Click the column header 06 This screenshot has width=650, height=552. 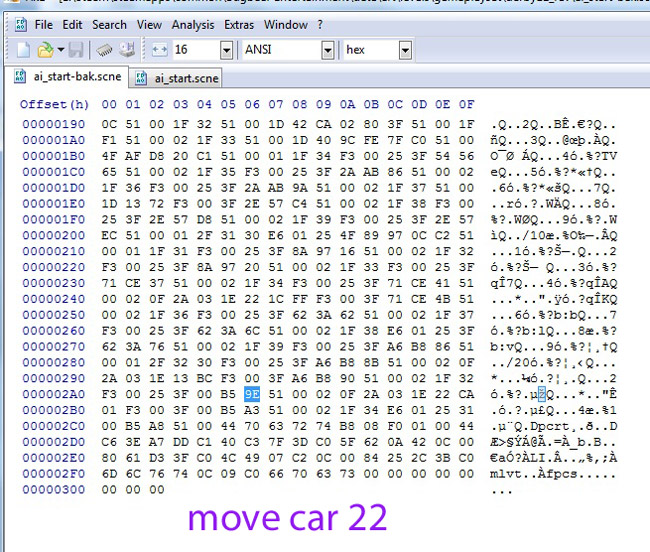pos(252,104)
